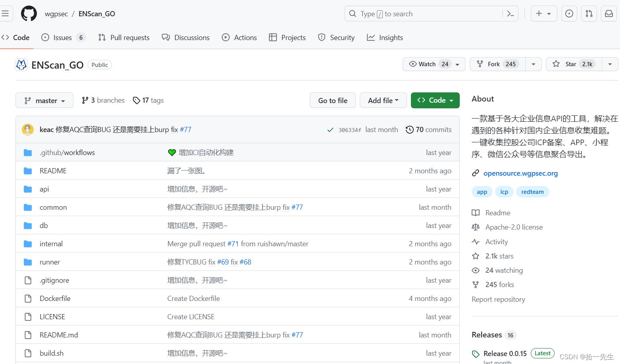Open the Add file dropdown
This screenshot has height=364, width=620.
(x=383, y=100)
